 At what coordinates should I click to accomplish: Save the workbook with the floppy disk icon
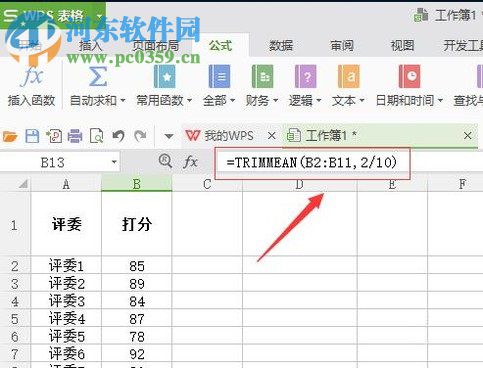tap(32, 136)
